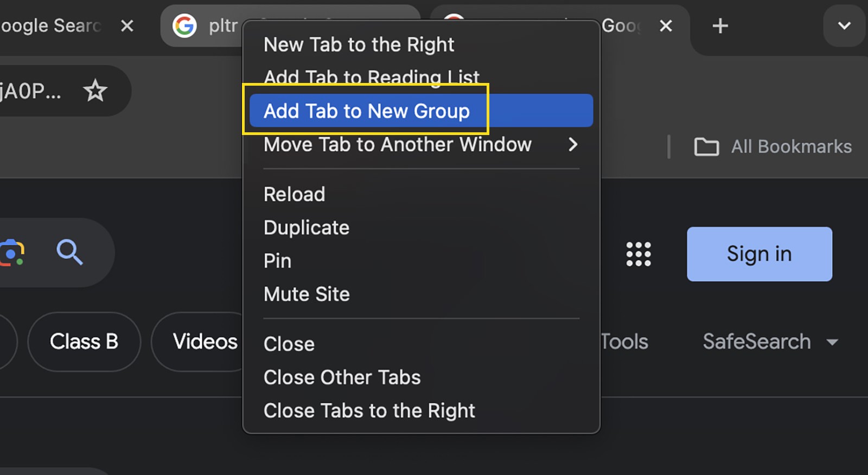The width and height of the screenshot is (868, 475).
Task: Open the Google apps grid icon
Action: (639, 254)
